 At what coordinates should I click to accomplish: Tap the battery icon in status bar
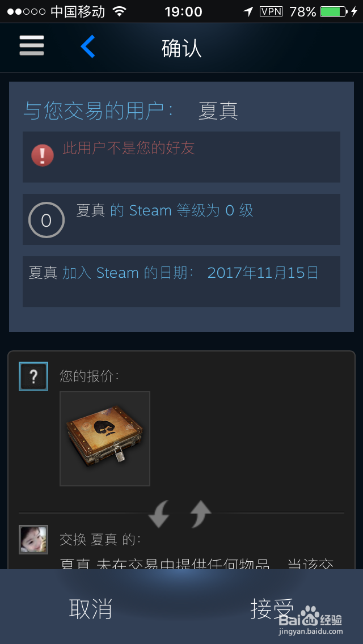333,11
